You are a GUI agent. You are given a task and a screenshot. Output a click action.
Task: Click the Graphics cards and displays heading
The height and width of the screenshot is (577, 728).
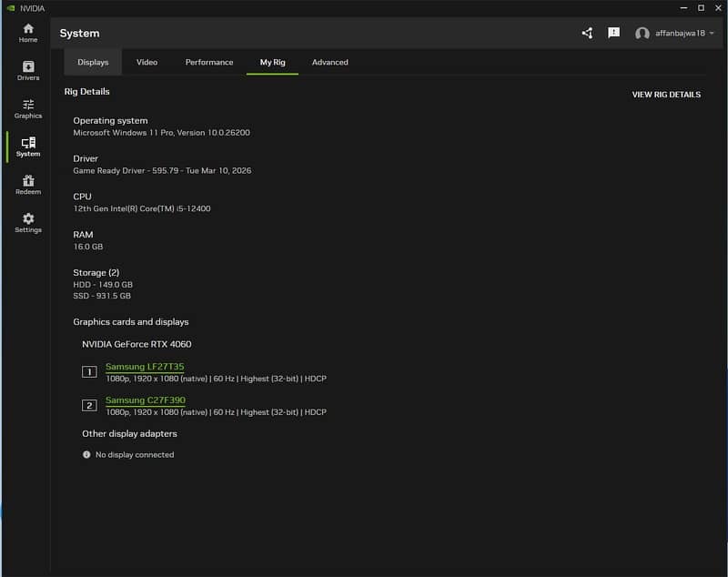[131, 321]
